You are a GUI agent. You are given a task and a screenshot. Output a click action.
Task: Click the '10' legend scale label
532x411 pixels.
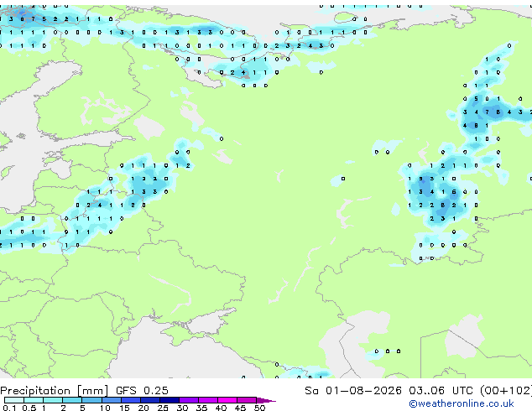pyautogui.click(x=105, y=408)
